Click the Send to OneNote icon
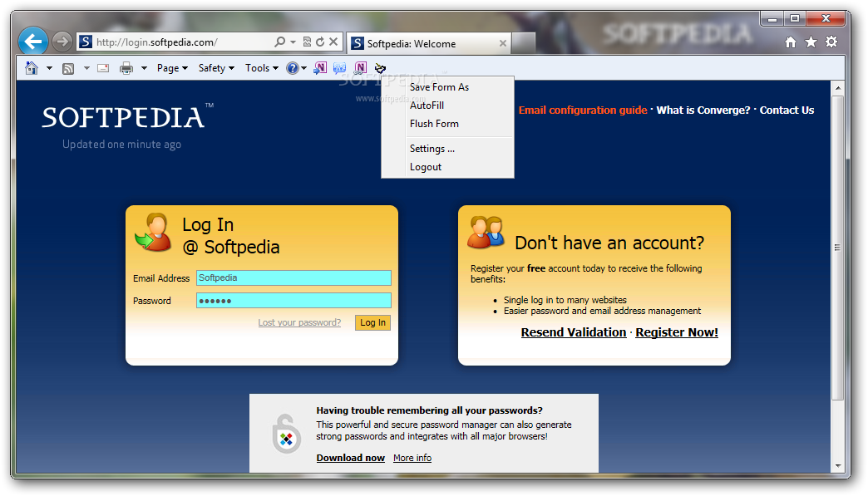Viewport: 868px width, 496px height. tap(320, 68)
